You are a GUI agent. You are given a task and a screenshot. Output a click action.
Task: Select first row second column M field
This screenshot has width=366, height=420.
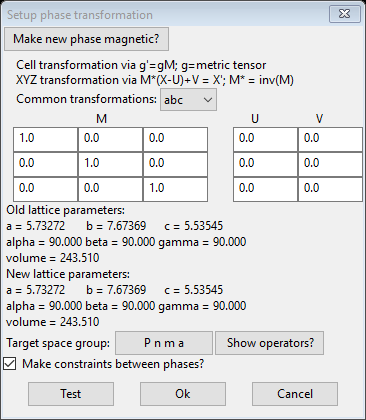pos(110,139)
